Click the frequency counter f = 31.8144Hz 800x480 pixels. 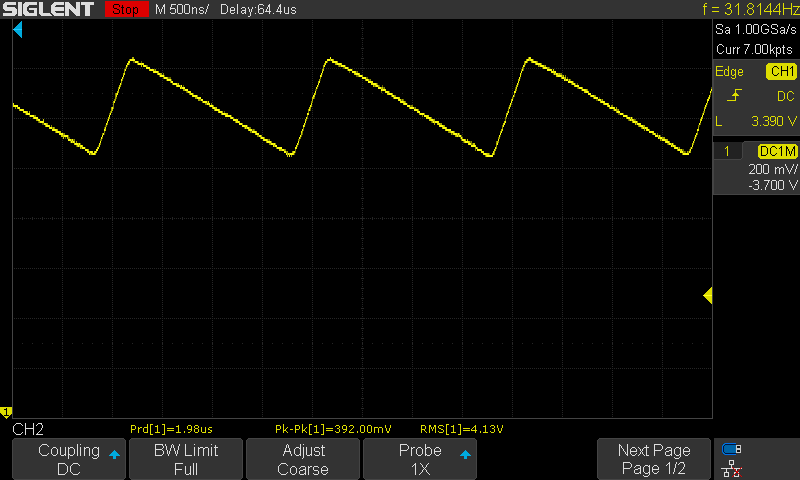point(751,9)
